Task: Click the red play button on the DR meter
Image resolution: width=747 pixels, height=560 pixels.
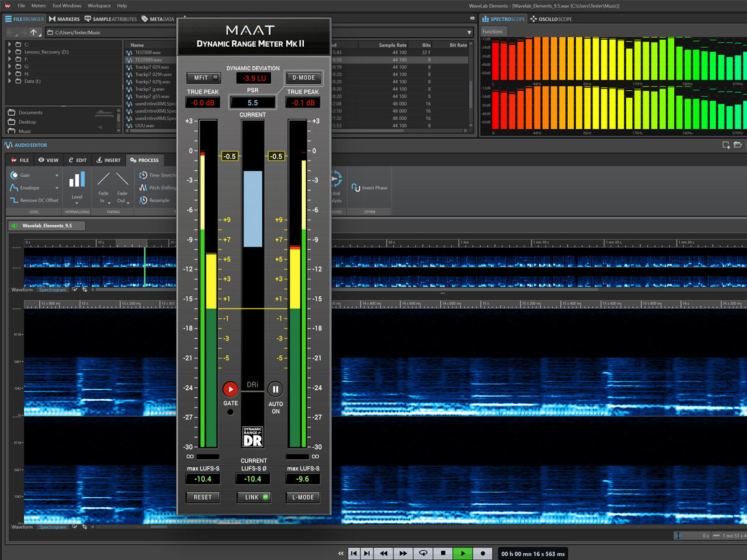Action: click(x=230, y=389)
